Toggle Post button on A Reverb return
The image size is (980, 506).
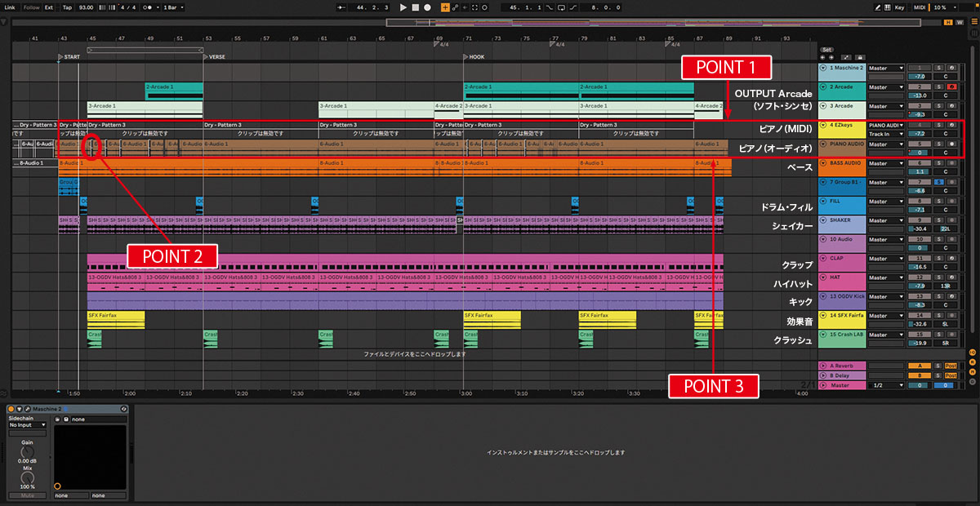[951, 366]
